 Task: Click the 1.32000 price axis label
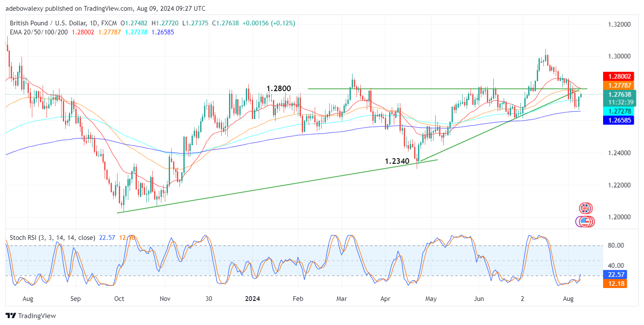pos(620,25)
